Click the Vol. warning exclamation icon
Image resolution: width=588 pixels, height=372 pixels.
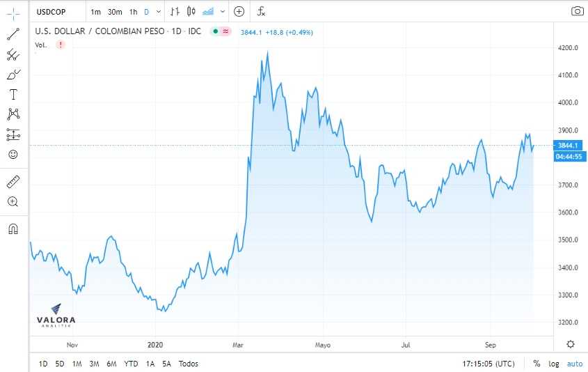pyautogui.click(x=61, y=45)
